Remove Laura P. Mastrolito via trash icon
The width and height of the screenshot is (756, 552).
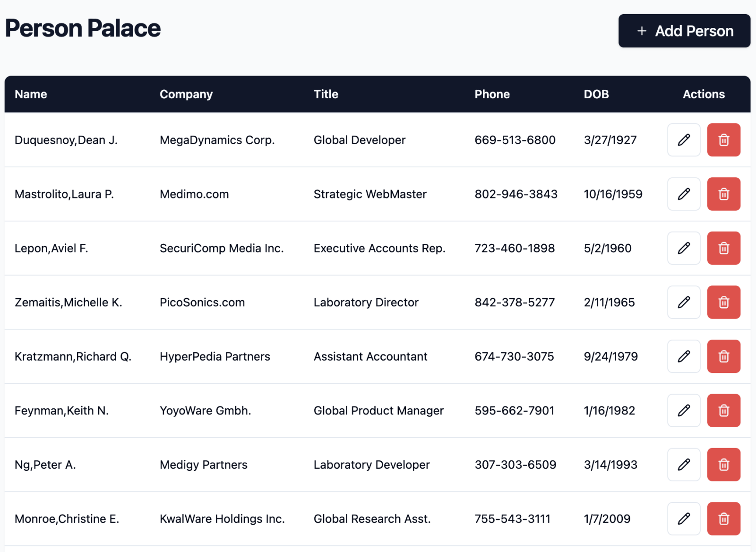click(723, 194)
